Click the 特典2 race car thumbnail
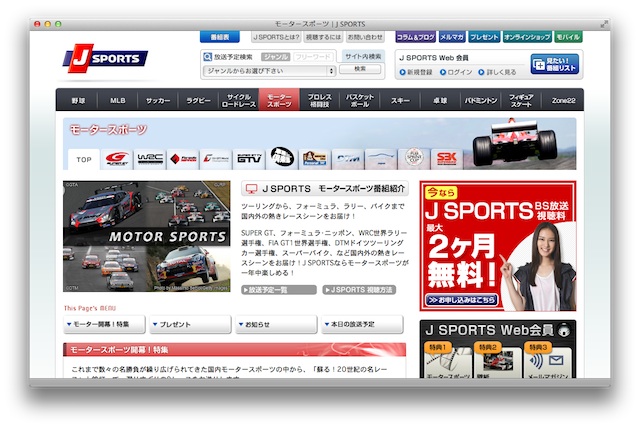This screenshot has width=640, height=428. point(498,361)
